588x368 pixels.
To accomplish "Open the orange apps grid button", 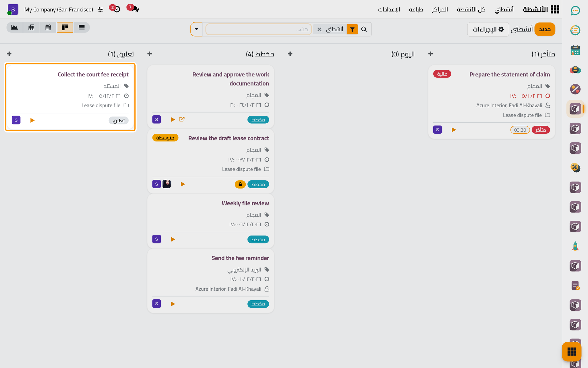I will pos(571,351).
